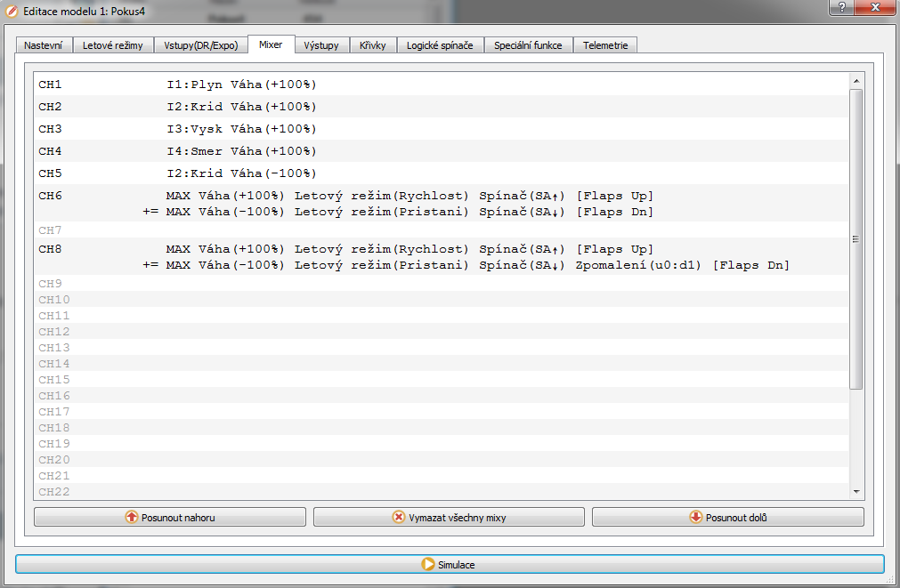Click the down arrow icon on Posunout dolů
Viewport: 900px width, 588px height.
pyautogui.click(x=695, y=517)
